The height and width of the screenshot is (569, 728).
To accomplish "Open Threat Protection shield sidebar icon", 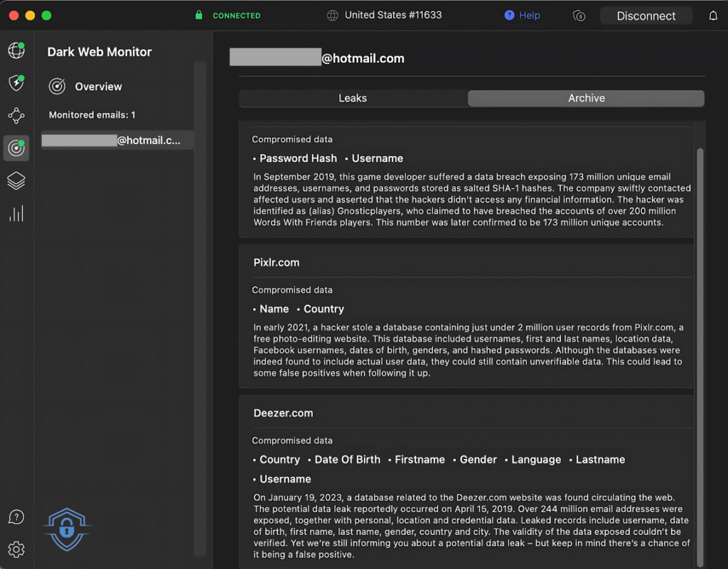I will pos(16,83).
